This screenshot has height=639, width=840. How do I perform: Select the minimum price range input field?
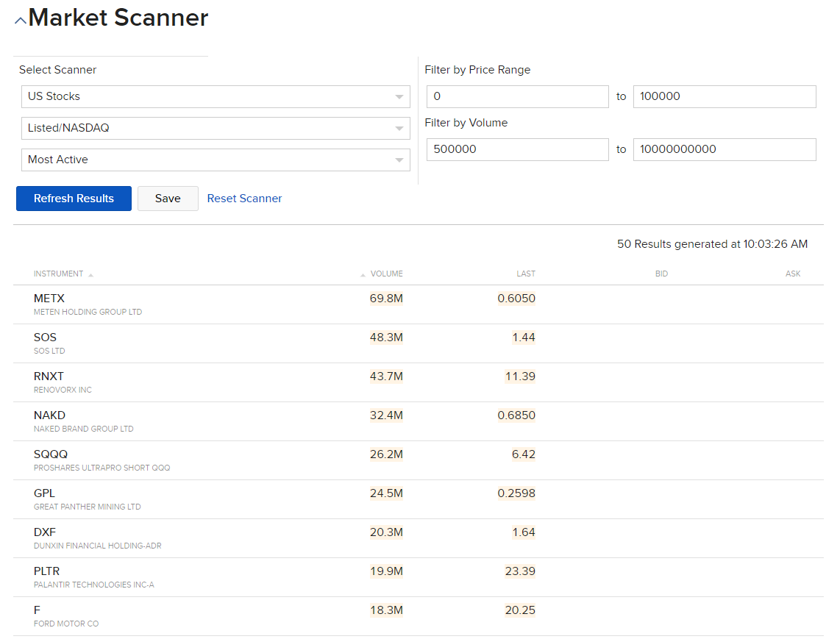click(517, 96)
